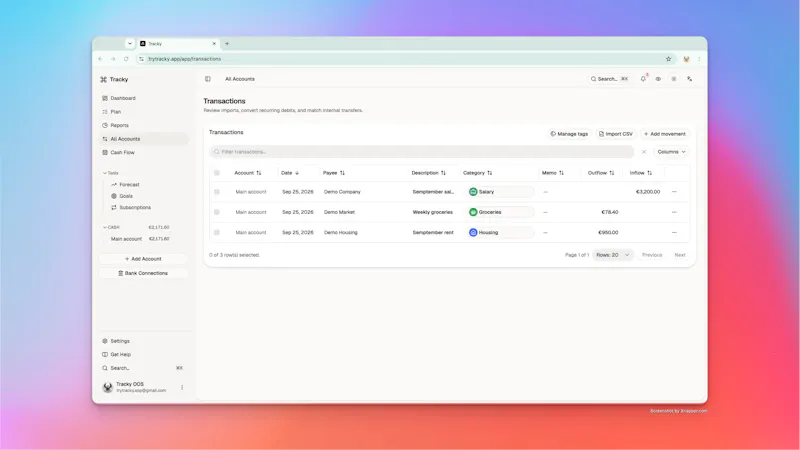Open notifications bell
The height and width of the screenshot is (450, 800).
tap(643, 79)
